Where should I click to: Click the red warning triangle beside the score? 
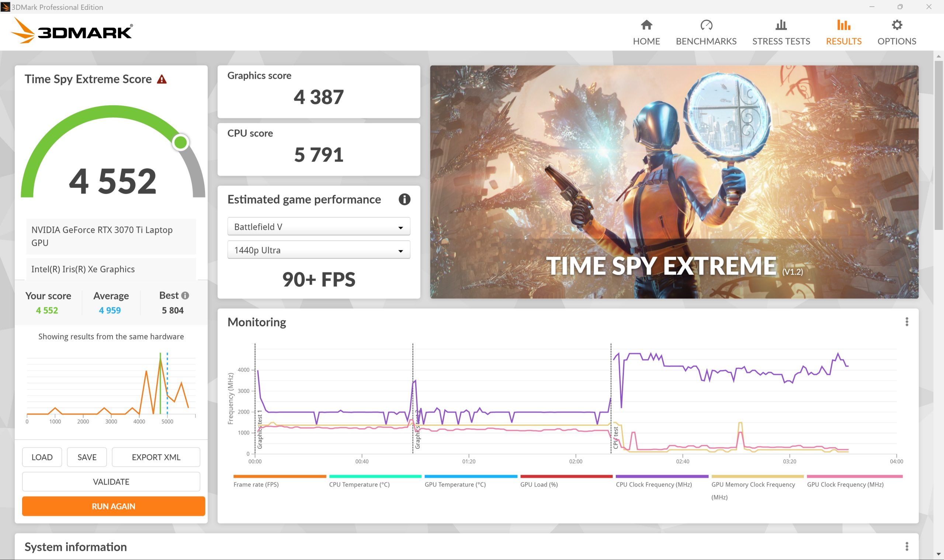click(x=162, y=79)
